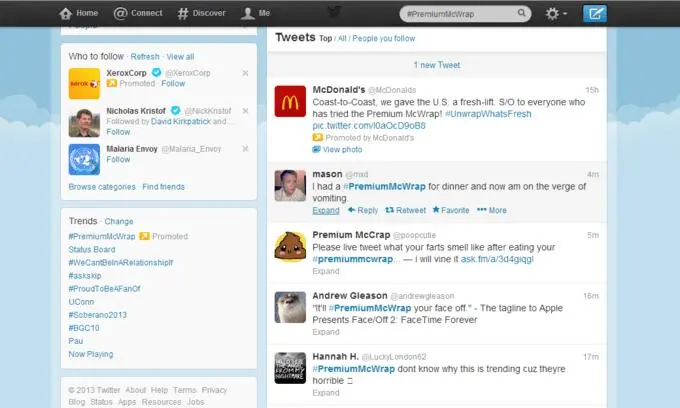Open the #ProudToBeAFanOf trend
The width and height of the screenshot is (680, 408).
tap(105, 289)
